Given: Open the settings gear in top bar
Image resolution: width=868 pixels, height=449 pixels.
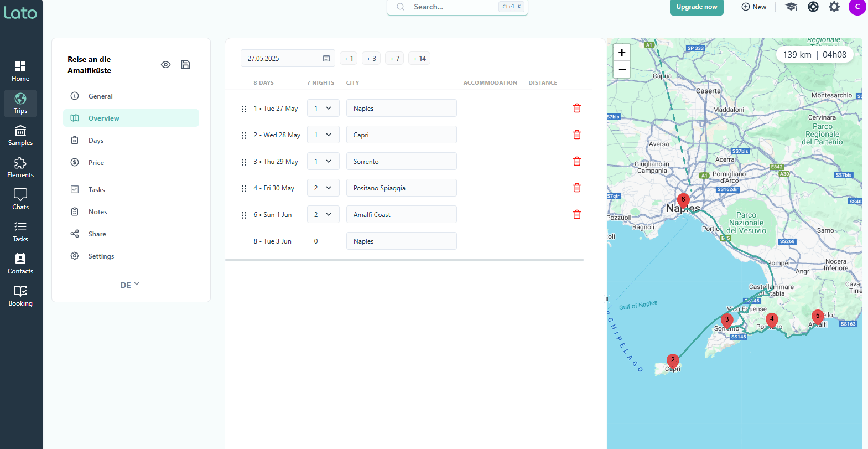Looking at the screenshot, I should pyautogui.click(x=834, y=7).
